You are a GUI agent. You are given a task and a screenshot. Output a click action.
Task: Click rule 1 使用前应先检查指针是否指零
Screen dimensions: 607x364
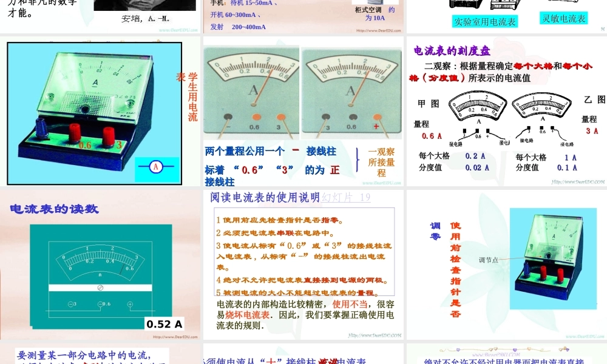pyautogui.click(x=279, y=220)
